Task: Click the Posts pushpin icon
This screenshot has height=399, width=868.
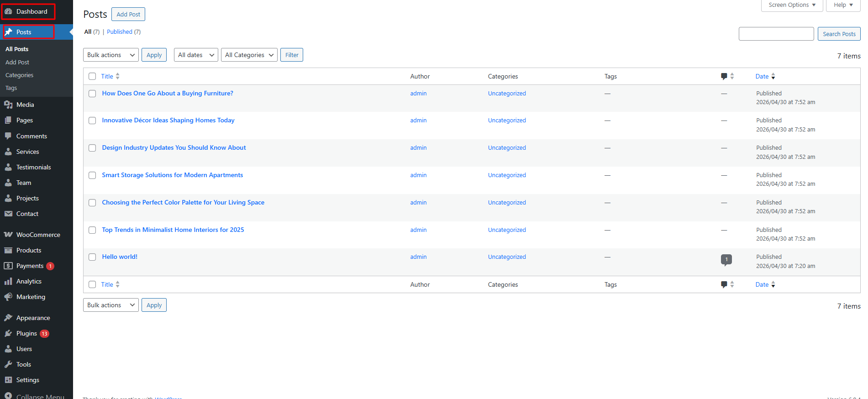Action: 8,32
